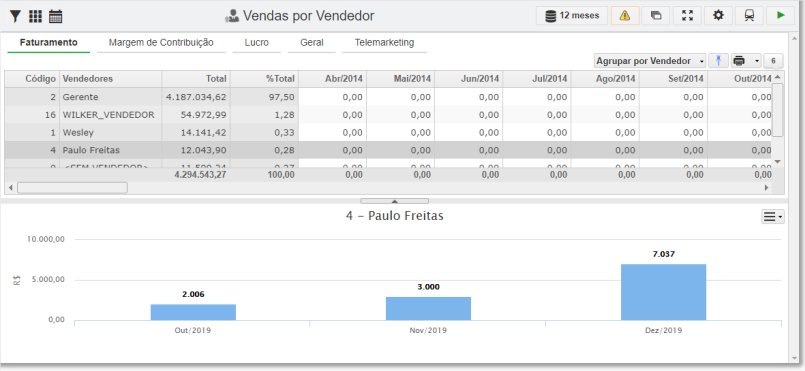Open the chart hamburger menu
805x371 pixels.
point(773,217)
